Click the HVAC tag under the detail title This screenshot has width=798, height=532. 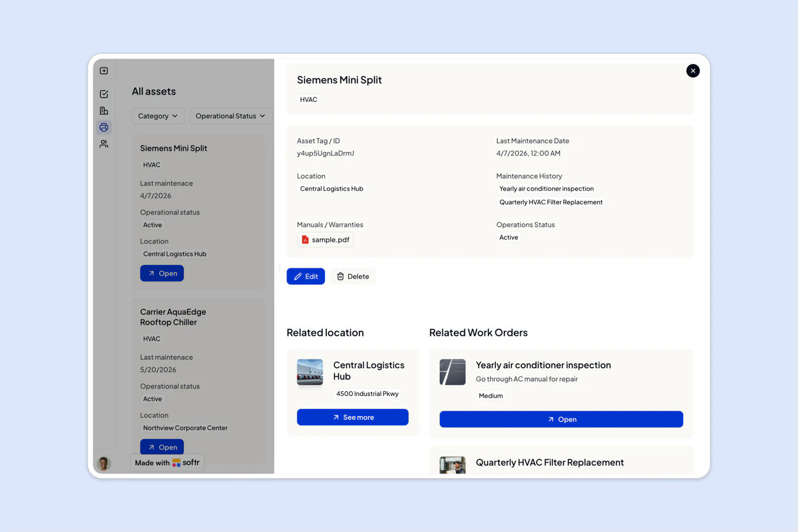coord(309,99)
